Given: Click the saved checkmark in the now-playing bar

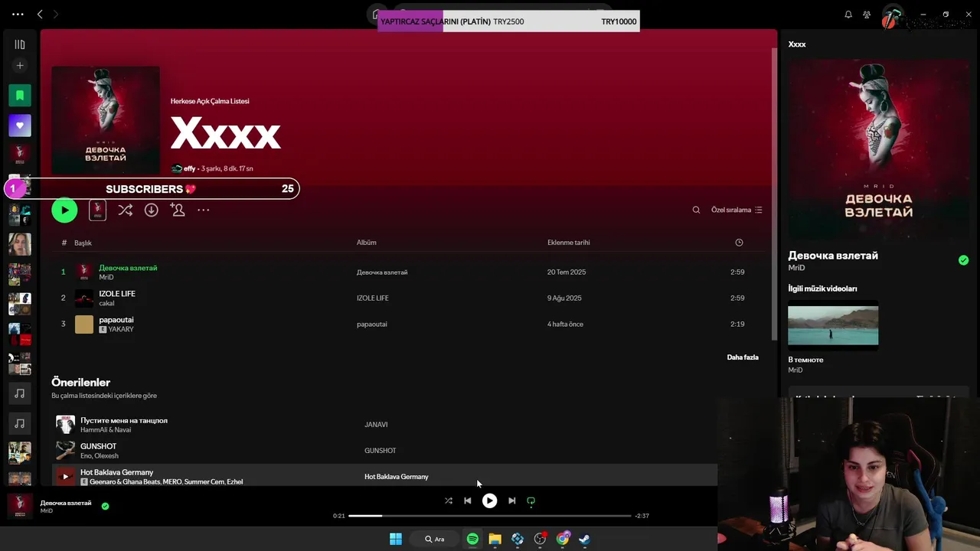Looking at the screenshot, I should click(106, 506).
